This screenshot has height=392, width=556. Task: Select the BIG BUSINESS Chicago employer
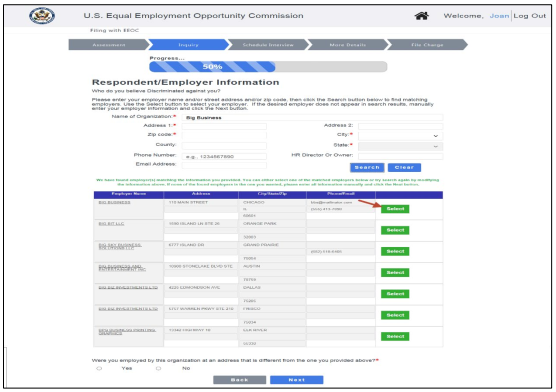395,209
